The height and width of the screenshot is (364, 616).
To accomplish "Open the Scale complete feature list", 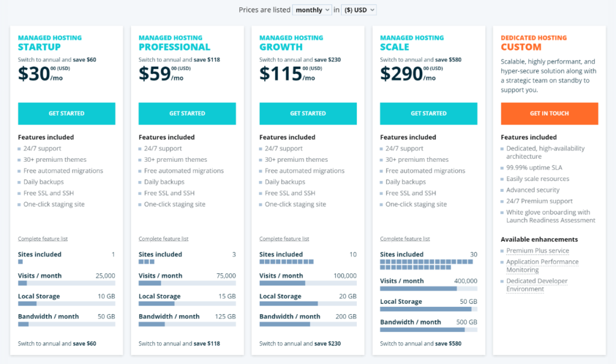I will click(404, 238).
